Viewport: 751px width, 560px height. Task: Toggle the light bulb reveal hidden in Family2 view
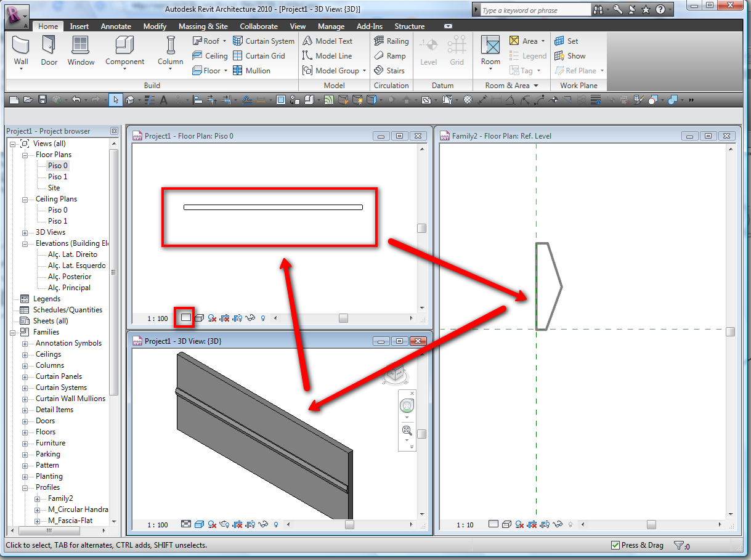570,524
